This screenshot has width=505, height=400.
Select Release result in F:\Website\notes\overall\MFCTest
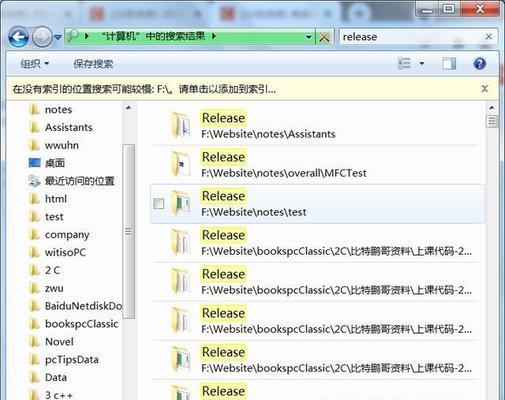click(317, 165)
